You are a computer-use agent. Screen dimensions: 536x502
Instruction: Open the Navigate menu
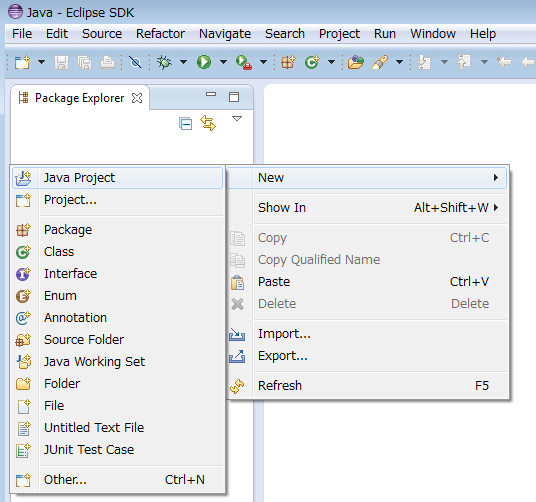pos(225,34)
